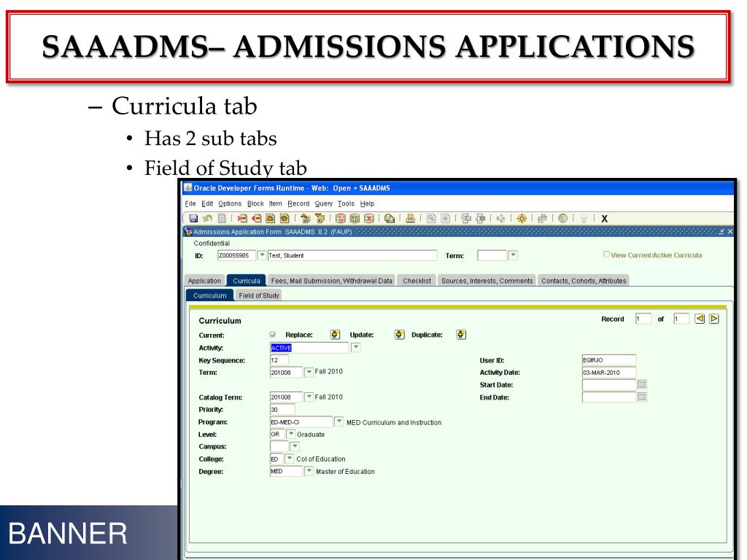
Task: Click the first overlapping-windows toolbar icon
Action: (x=466, y=219)
